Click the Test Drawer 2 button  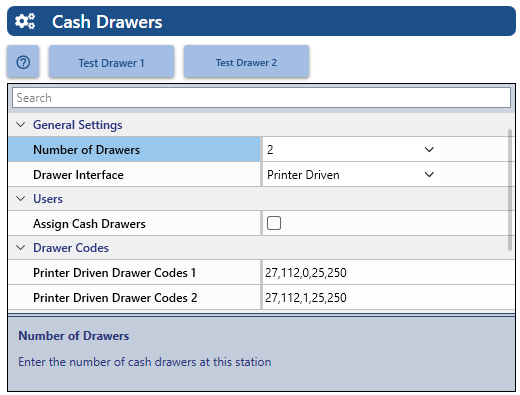coord(246,62)
